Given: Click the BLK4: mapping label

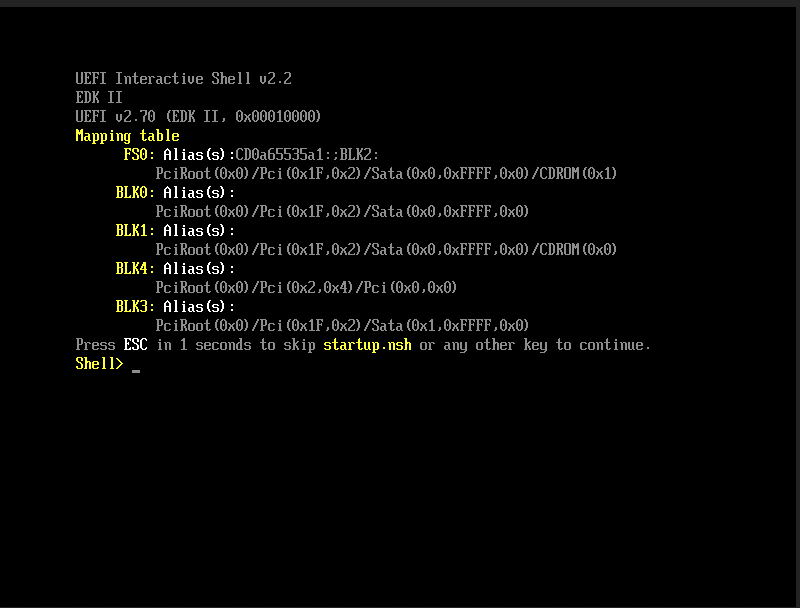Looking at the screenshot, I should [x=135, y=269].
